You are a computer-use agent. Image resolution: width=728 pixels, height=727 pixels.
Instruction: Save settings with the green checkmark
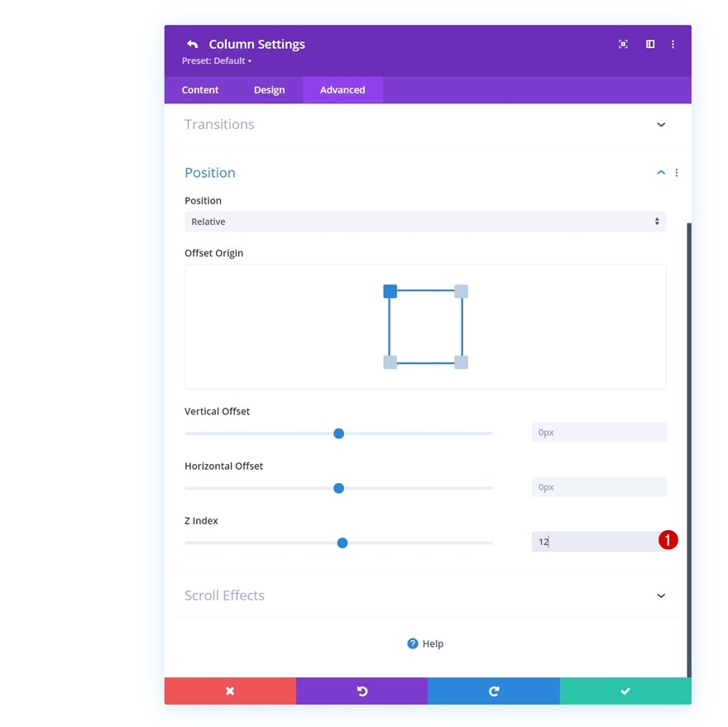pyautogui.click(x=625, y=691)
